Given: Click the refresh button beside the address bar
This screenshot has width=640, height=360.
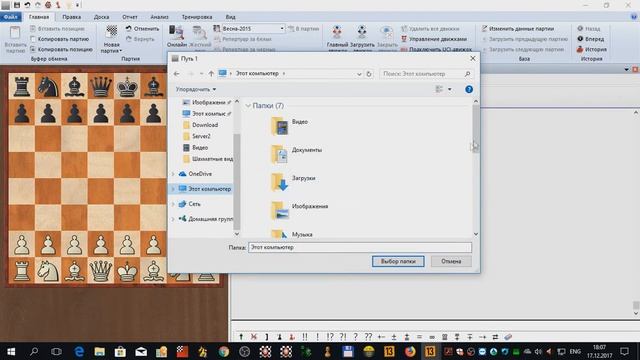Looking at the screenshot, I should click(369, 74).
